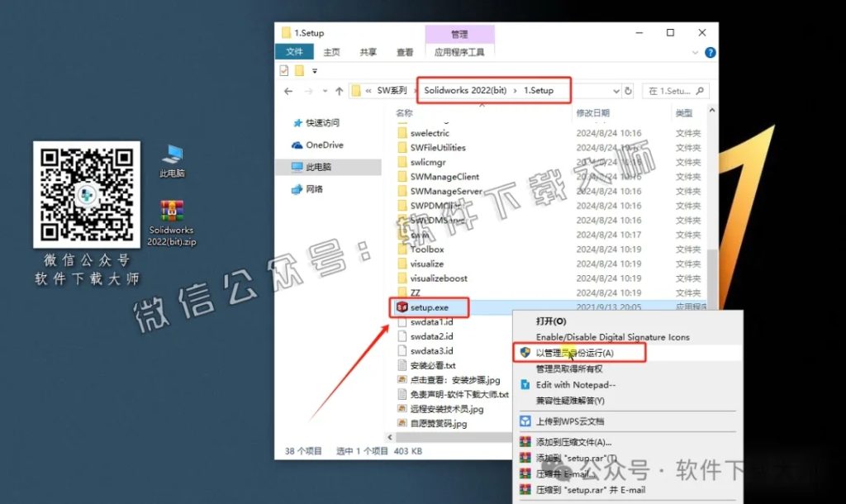Expand the address bar history dropdown
Viewport: 846px width, 504px height.
(x=615, y=89)
